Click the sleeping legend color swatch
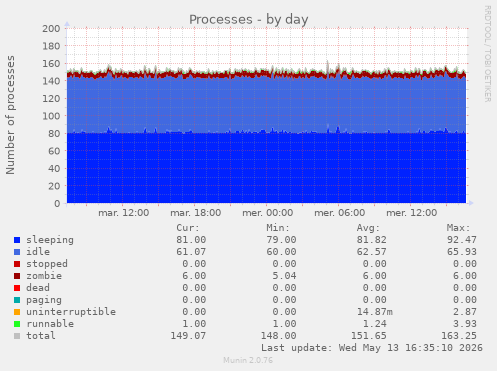 pyautogui.click(x=17, y=240)
